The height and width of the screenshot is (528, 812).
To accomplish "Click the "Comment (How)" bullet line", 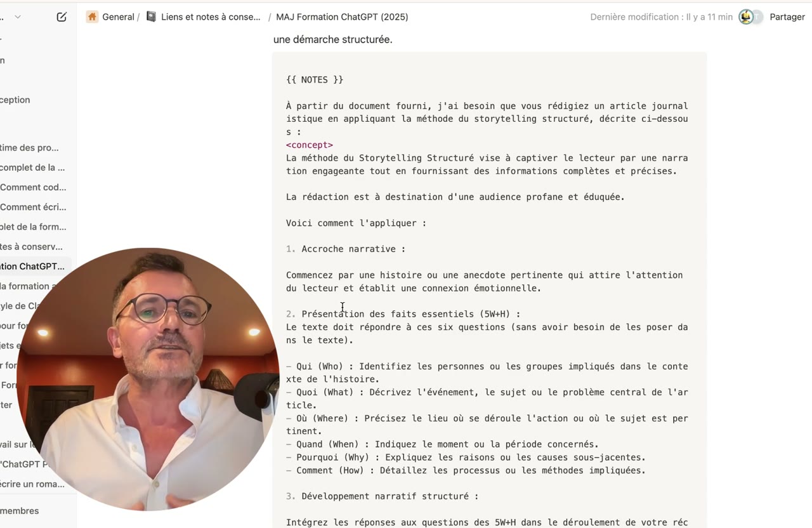I will click(466, 470).
